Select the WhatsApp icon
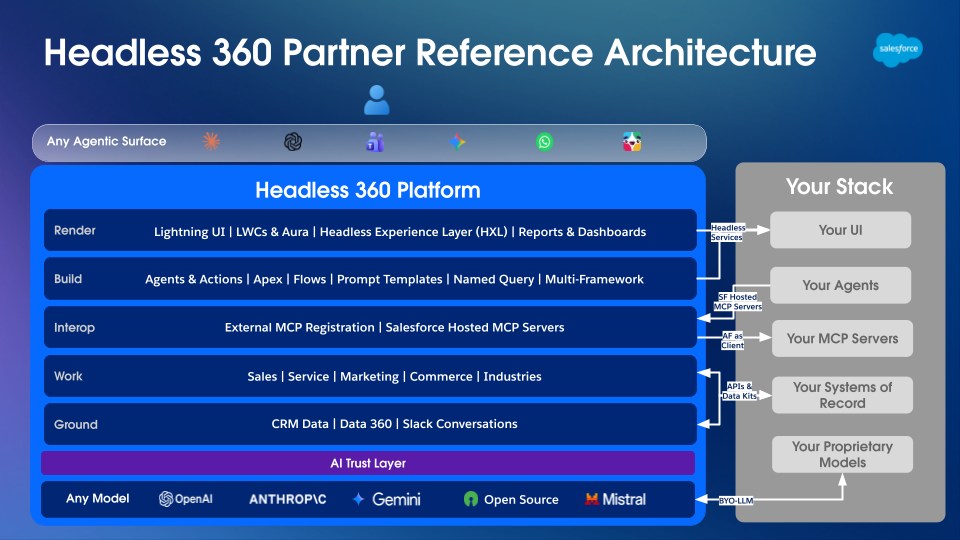 544,142
